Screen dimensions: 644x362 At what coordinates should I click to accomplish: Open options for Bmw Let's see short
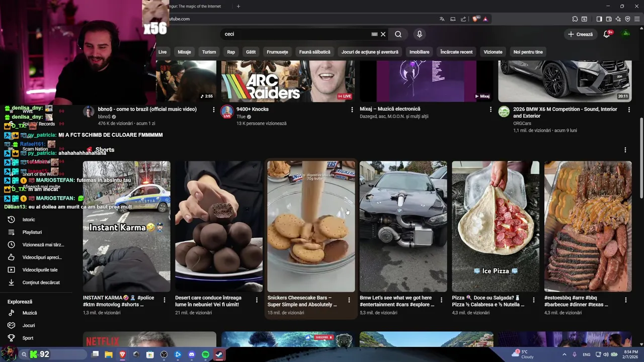(x=441, y=300)
